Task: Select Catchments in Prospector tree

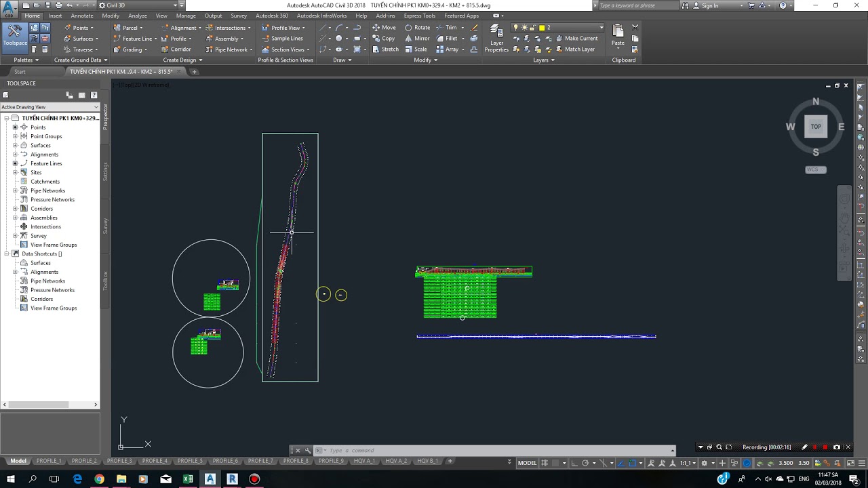Action: click(45, 182)
